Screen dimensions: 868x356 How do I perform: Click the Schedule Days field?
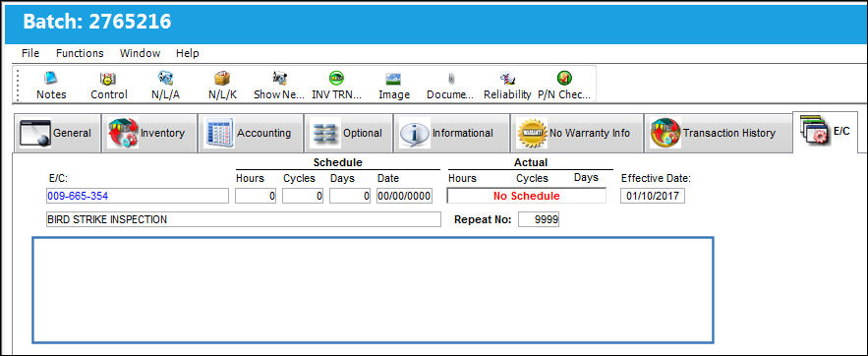pyautogui.click(x=350, y=196)
